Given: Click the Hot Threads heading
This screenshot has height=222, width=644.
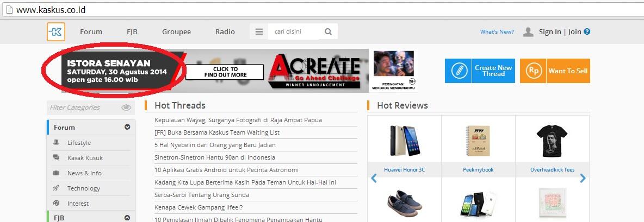Looking at the screenshot, I should [x=180, y=105].
